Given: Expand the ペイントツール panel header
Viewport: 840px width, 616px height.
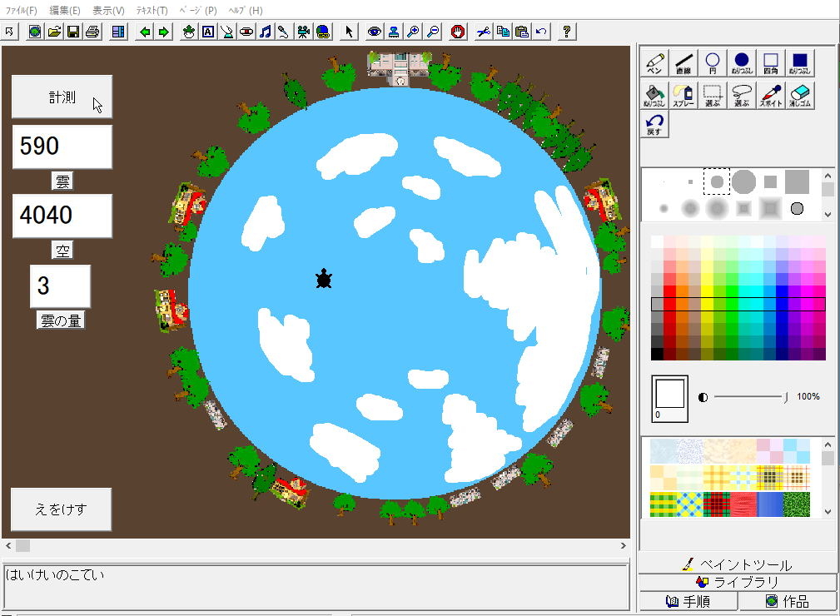Looking at the screenshot, I should tap(738, 564).
